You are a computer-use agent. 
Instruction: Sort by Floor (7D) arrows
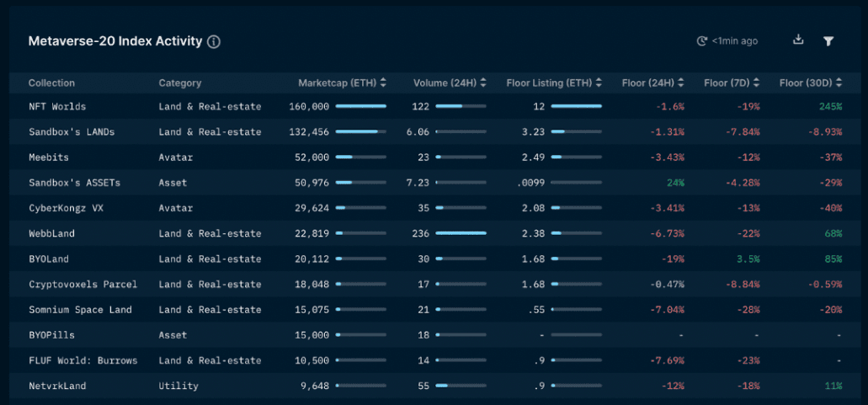(x=756, y=83)
